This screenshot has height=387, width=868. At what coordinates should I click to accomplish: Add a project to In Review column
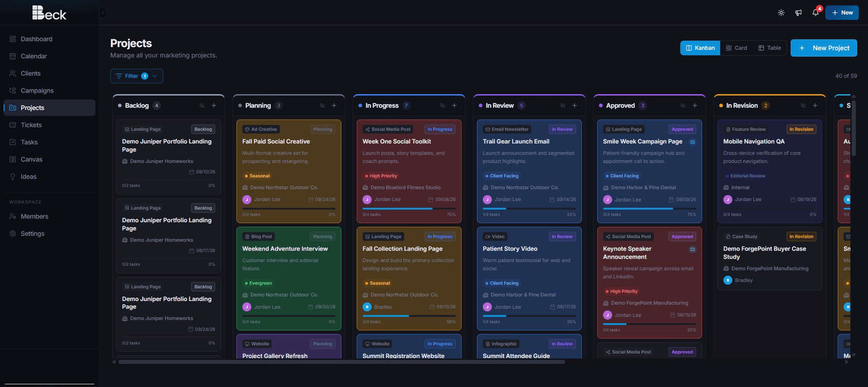pos(575,105)
